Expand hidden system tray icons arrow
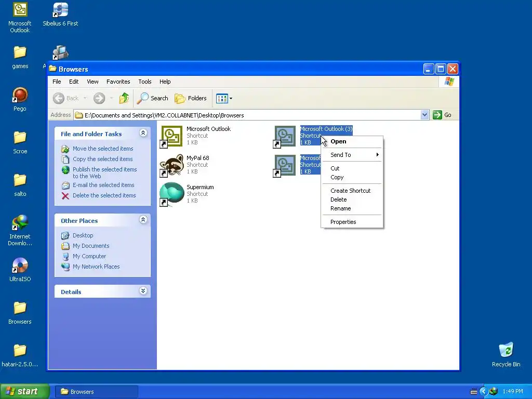Image resolution: width=532 pixels, height=399 pixels. [x=484, y=392]
